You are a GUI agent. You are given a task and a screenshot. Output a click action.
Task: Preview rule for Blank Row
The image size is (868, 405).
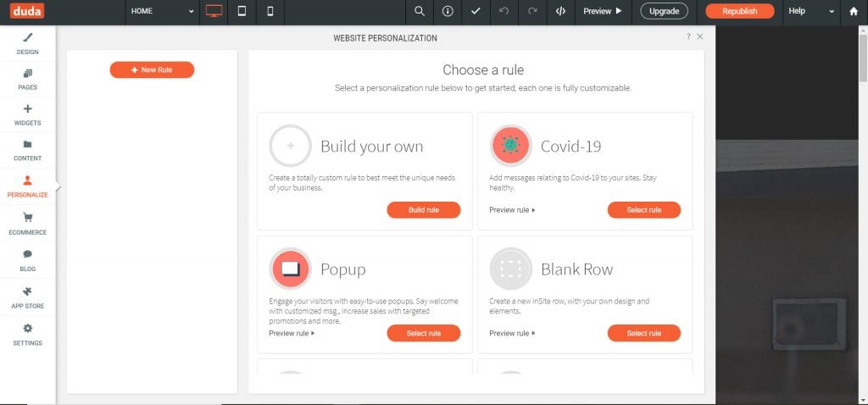pos(512,333)
